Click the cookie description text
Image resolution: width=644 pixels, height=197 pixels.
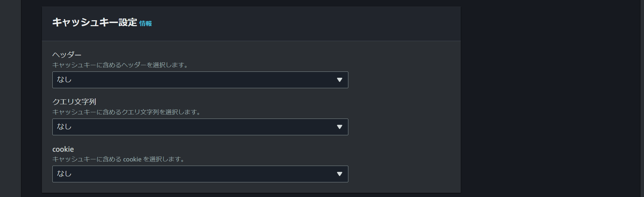tap(118, 159)
